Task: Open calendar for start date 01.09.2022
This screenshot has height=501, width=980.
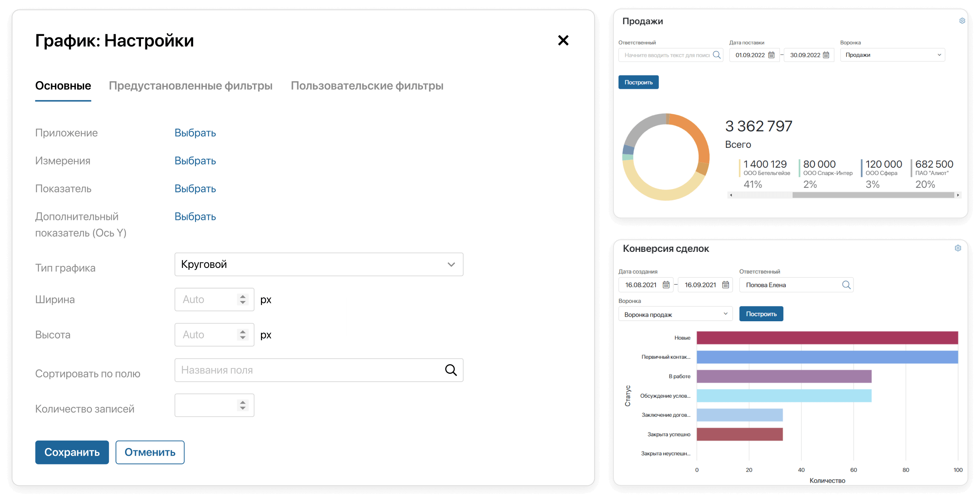Action: (772, 55)
